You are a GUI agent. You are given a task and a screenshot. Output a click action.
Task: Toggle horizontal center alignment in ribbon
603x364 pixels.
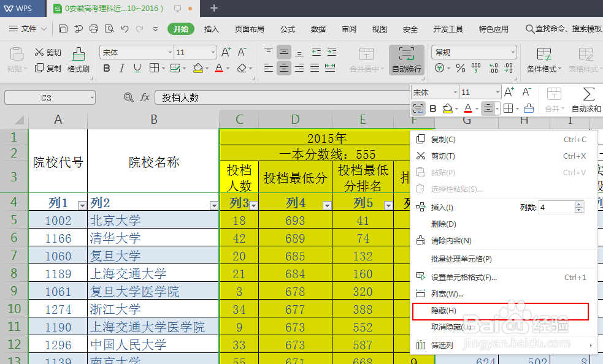tap(284, 68)
